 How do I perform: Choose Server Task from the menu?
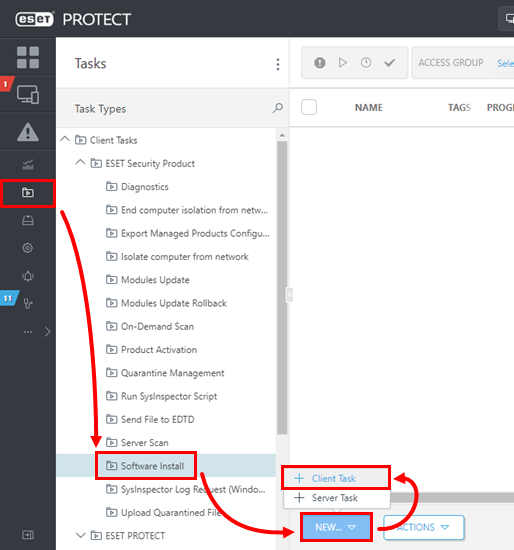(336, 498)
